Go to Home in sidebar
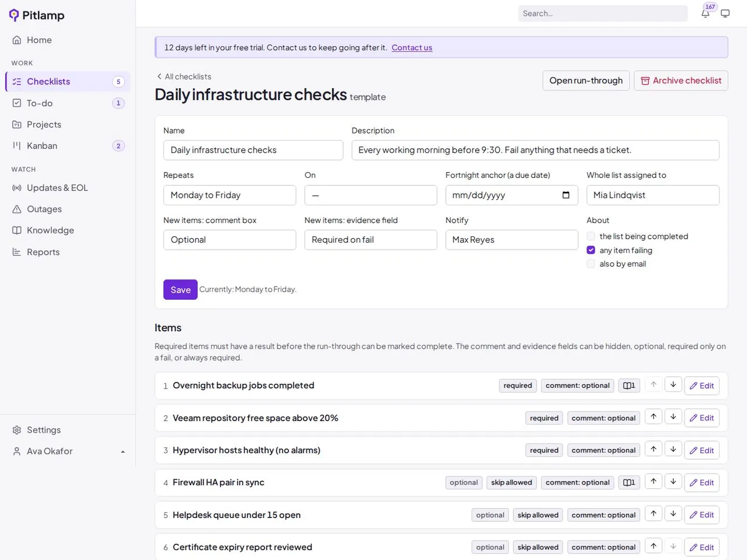This screenshot has height=560, width=747. click(68, 40)
